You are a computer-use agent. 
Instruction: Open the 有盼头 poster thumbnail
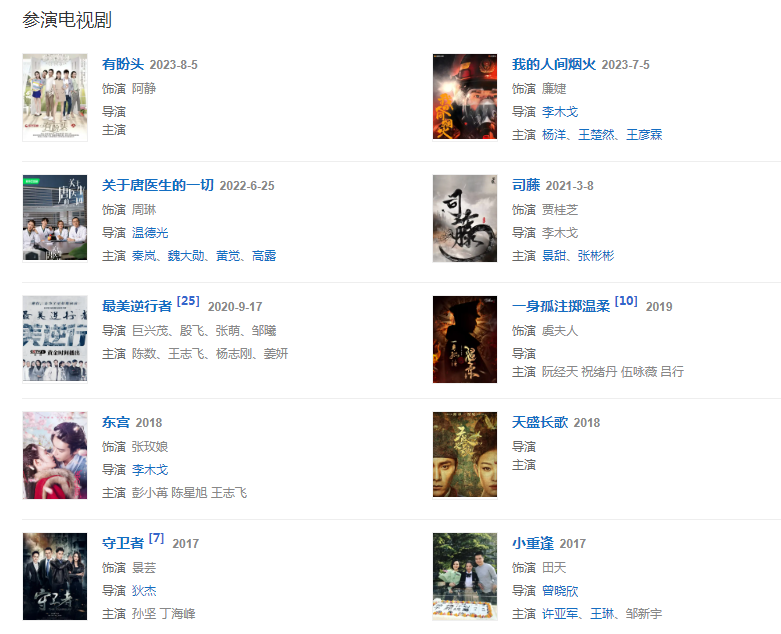[x=55, y=97]
